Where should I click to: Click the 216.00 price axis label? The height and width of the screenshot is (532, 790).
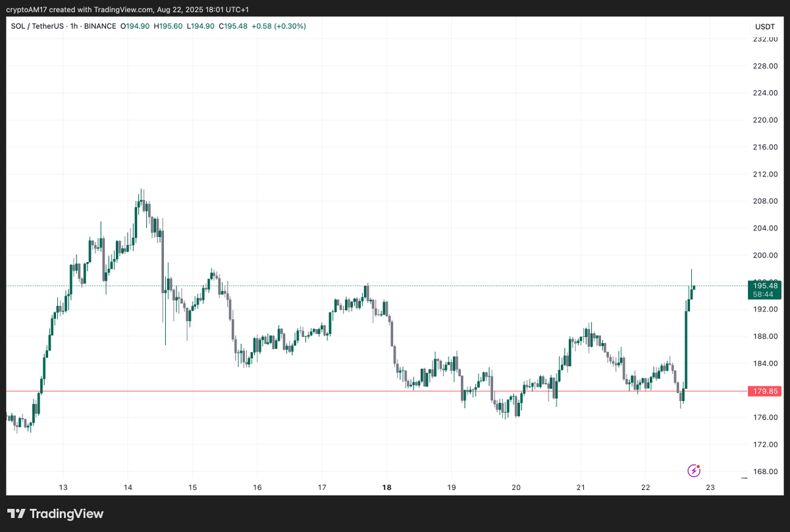(764, 147)
